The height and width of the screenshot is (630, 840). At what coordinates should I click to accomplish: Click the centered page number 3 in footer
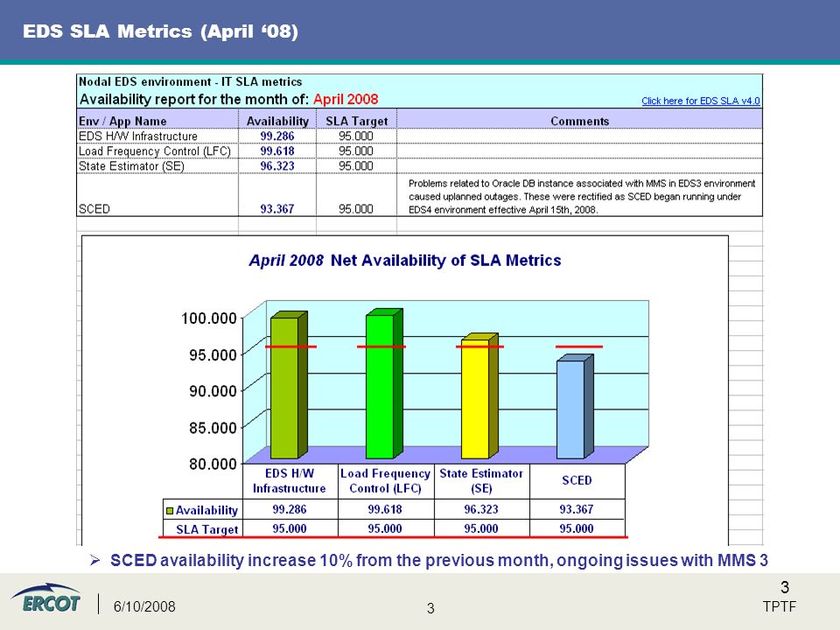click(430, 609)
